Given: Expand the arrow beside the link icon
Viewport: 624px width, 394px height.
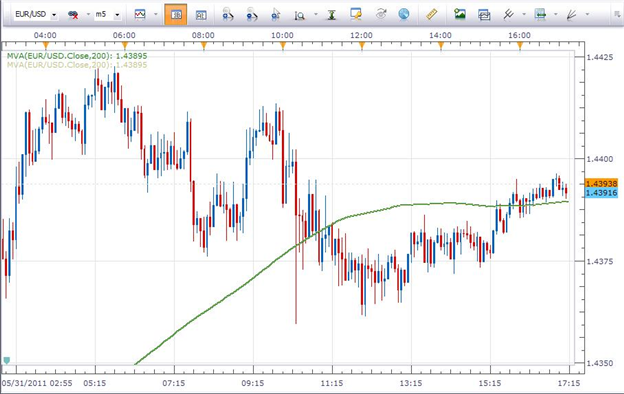Looking at the screenshot, I should [88, 15].
